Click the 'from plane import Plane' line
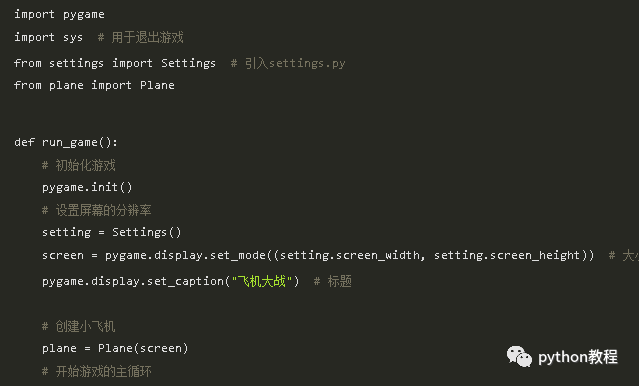This screenshot has width=639, height=386. click(x=95, y=85)
